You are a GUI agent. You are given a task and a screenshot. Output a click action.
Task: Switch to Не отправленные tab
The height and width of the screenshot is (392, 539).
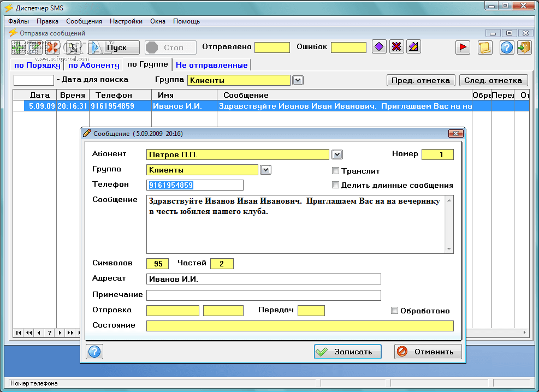(212, 65)
